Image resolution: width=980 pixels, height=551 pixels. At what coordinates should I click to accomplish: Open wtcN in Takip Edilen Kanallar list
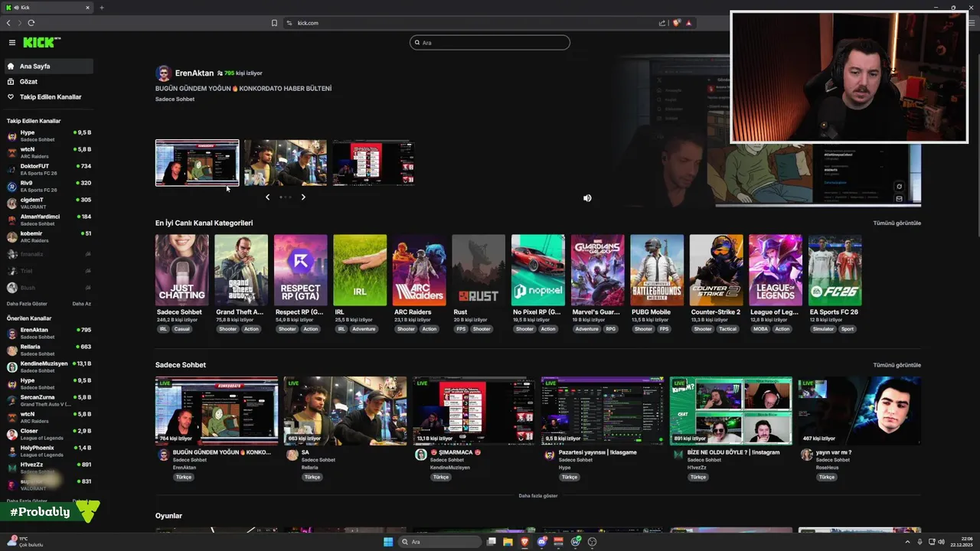coord(48,152)
